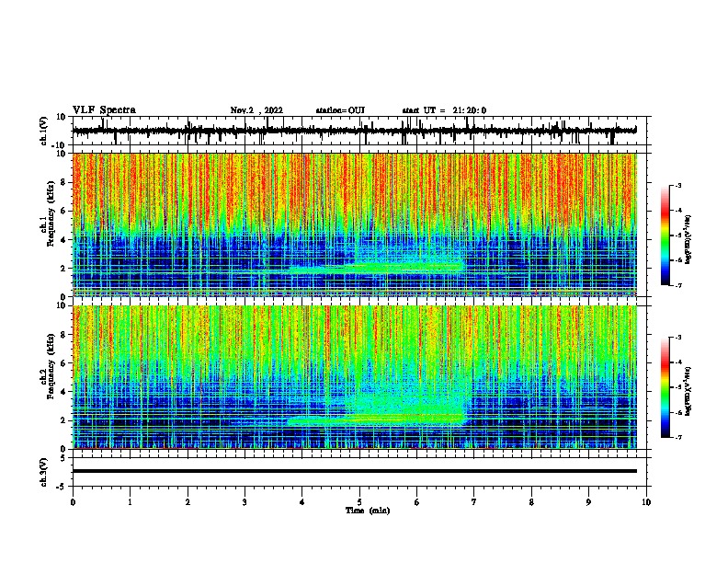Click the time axis tick label "5"

click(x=359, y=502)
